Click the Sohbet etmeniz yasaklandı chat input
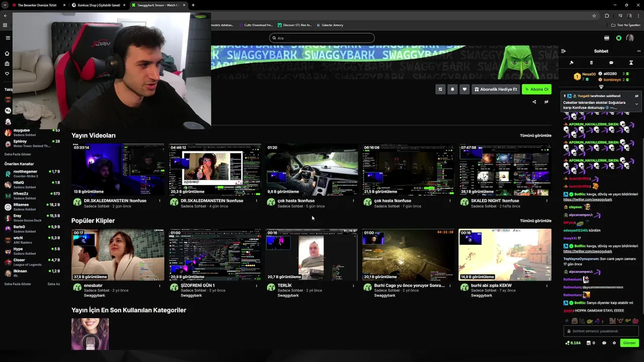Screen dimensions: 644x362 601,331
